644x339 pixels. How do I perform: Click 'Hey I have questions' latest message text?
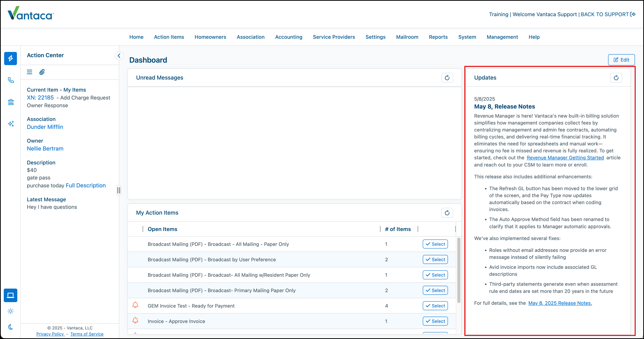point(52,207)
